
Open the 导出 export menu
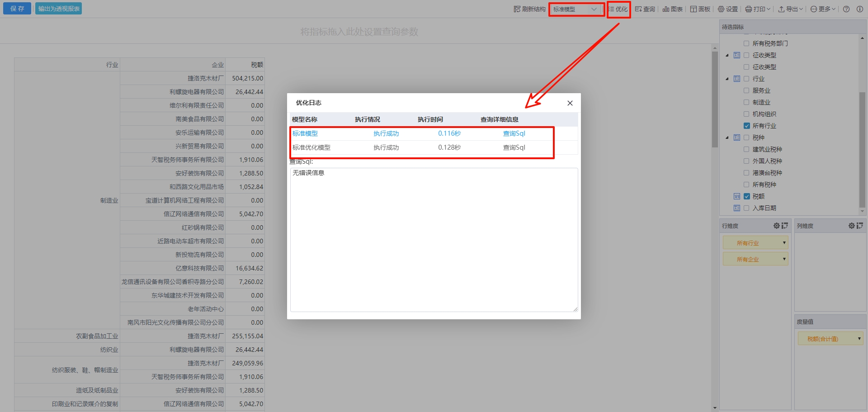pyautogui.click(x=790, y=9)
